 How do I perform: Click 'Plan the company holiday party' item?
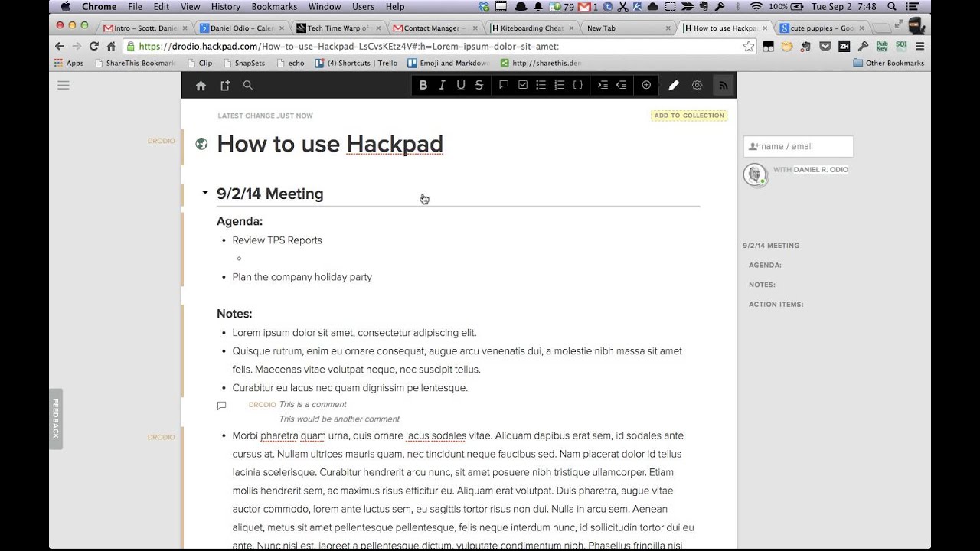point(302,277)
